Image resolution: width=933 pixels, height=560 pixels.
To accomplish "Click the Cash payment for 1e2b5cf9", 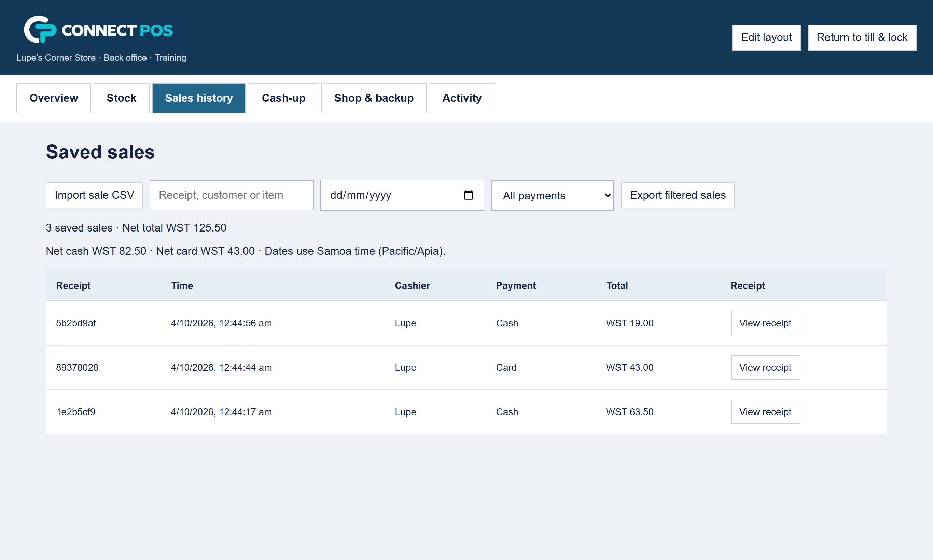I will point(507,412).
